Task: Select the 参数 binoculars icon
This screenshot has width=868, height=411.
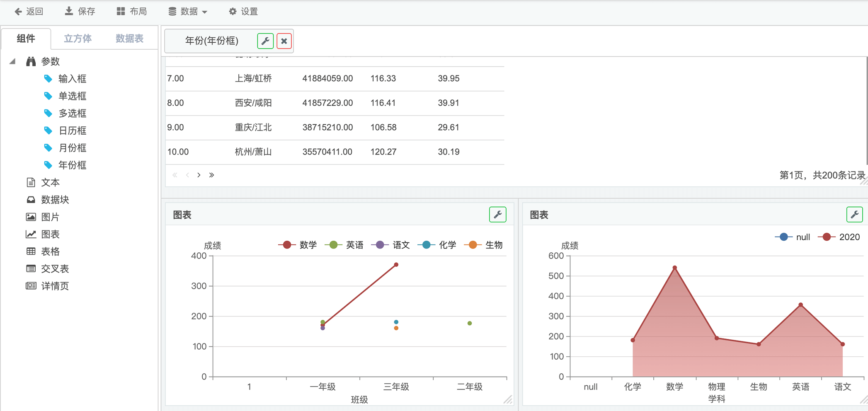Action: [31, 61]
